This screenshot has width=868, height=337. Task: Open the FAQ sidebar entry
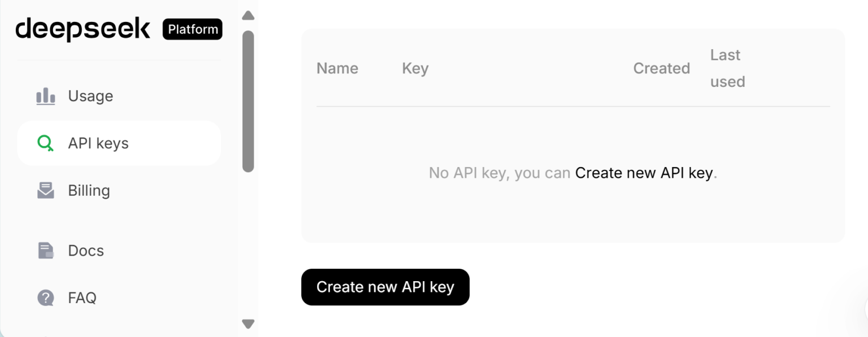(x=81, y=297)
